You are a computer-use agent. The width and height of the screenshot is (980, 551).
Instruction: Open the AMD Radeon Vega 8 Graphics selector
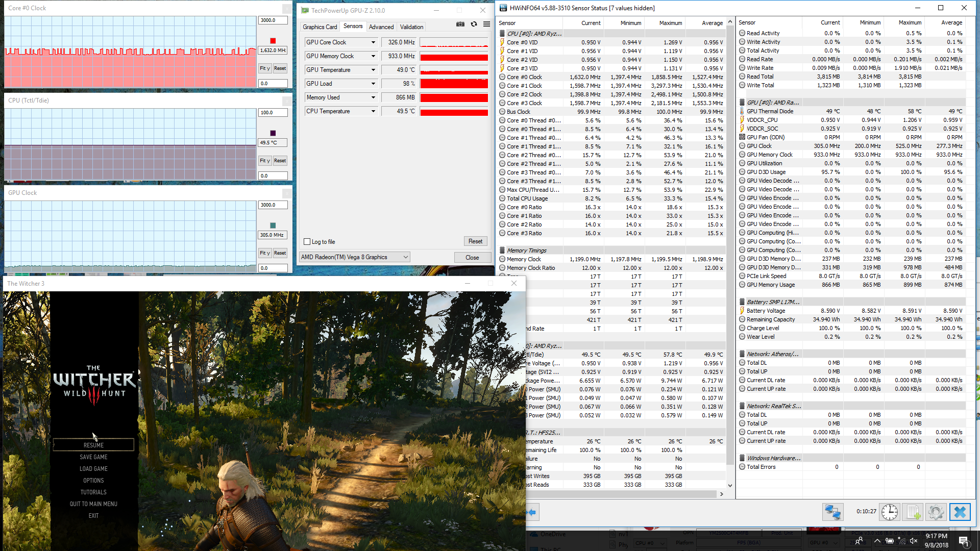pyautogui.click(x=354, y=257)
